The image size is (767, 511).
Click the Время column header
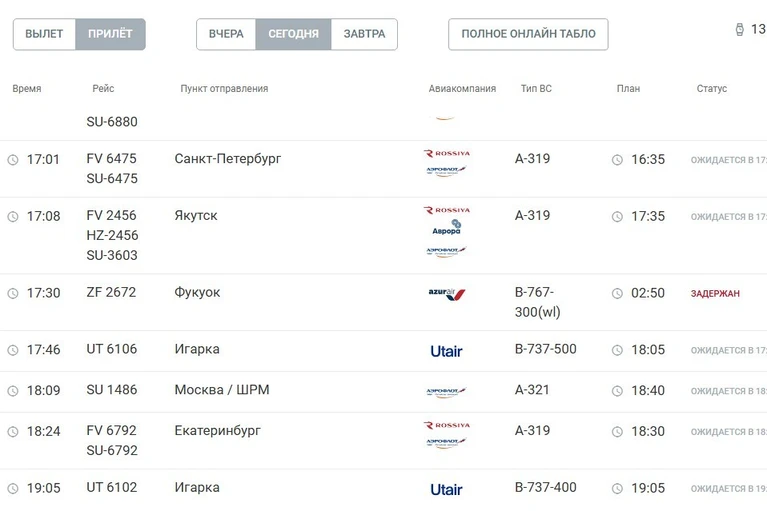[27, 89]
